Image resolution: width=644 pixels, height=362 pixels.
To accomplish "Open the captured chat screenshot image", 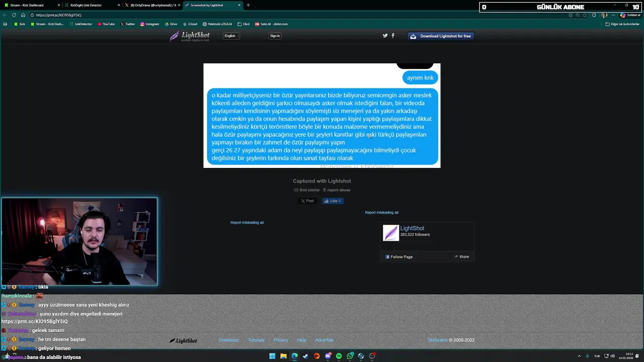I will (x=321, y=116).
